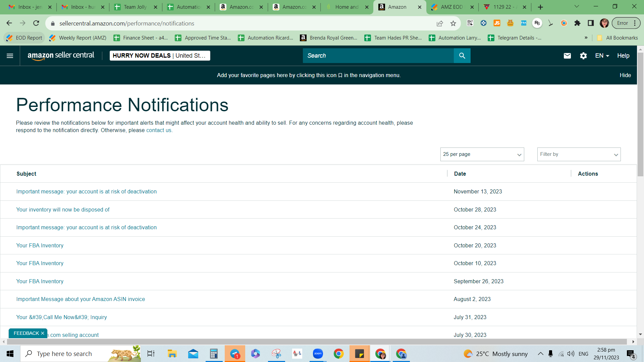Image resolution: width=644 pixels, height=362 pixels.
Task: Open the 'Call Me Now' Inquiry notification
Action: 62,317
